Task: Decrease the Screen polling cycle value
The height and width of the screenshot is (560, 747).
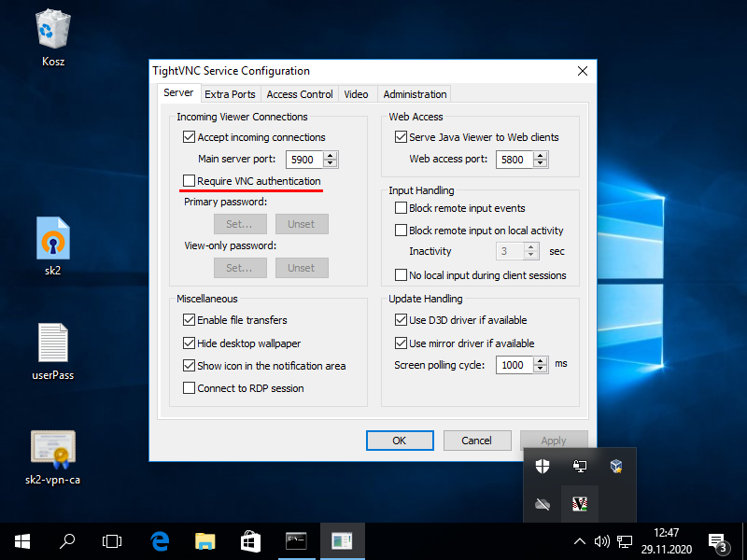Action: click(541, 370)
